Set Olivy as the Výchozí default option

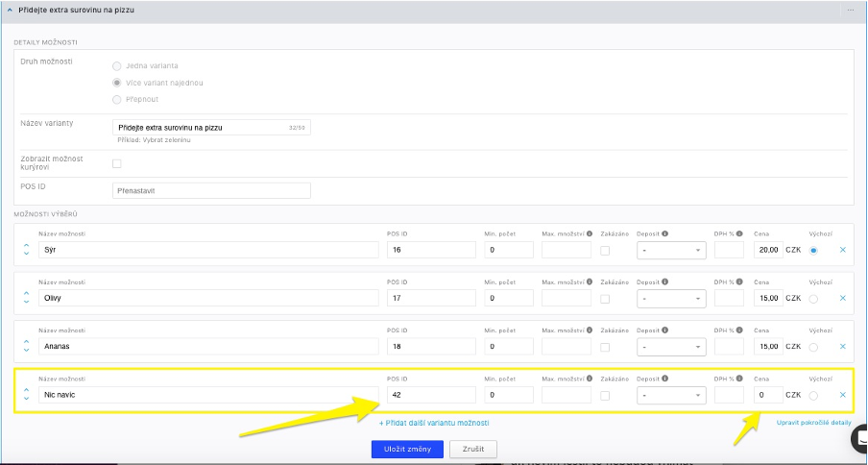(813, 299)
